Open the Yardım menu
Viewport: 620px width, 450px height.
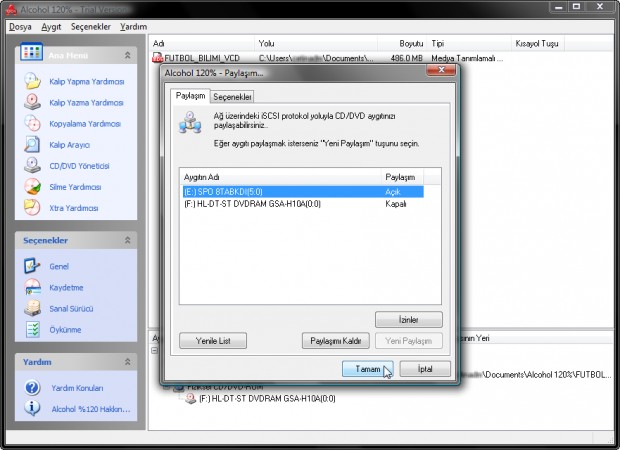[133, 26]
